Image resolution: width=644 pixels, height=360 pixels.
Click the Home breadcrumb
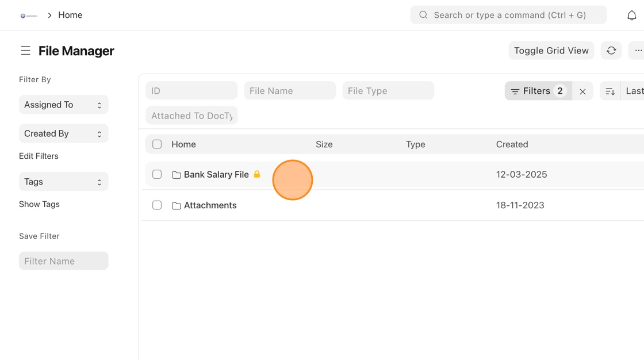pos(70,15)
